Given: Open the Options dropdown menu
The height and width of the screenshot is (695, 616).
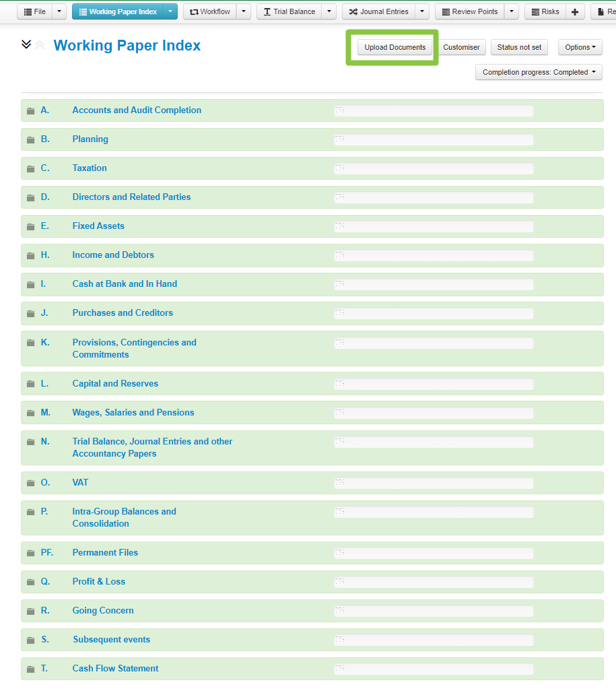Looking at the screenshot, I should click(580, 47).
